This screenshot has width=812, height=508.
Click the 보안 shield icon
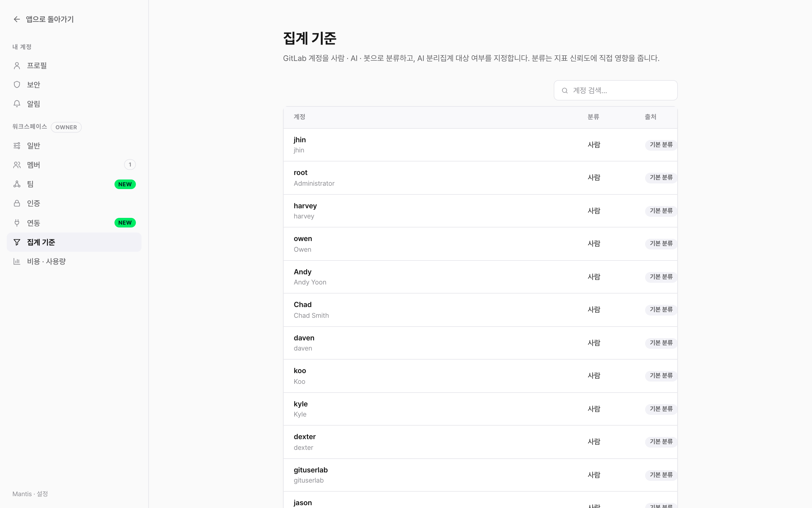pyautogui.click(x=17, y=84)
